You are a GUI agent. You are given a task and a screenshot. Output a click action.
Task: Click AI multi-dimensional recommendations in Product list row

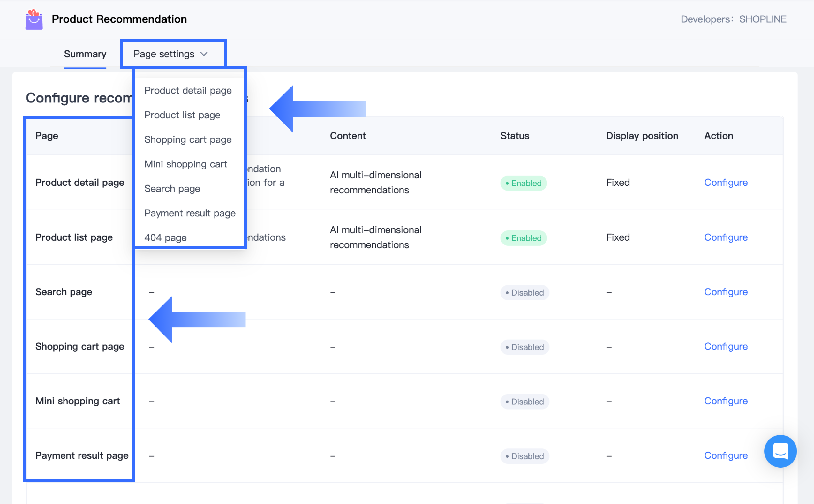tap(376, 237)
